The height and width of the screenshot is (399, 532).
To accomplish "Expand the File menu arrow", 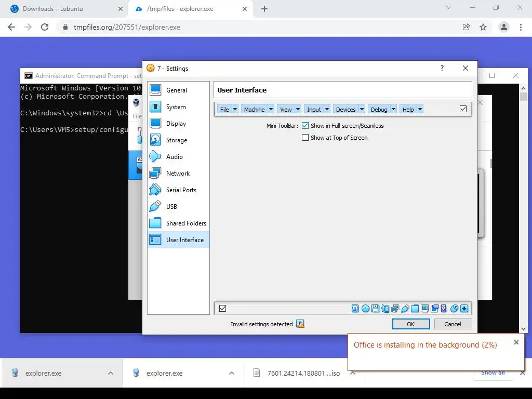I will pos(235,109).
